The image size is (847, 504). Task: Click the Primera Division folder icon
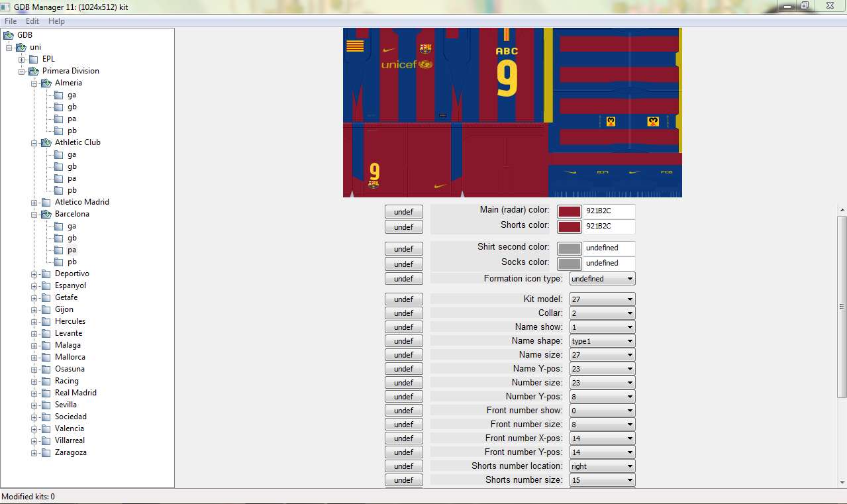pyautogui.click(x=33, y=71)
